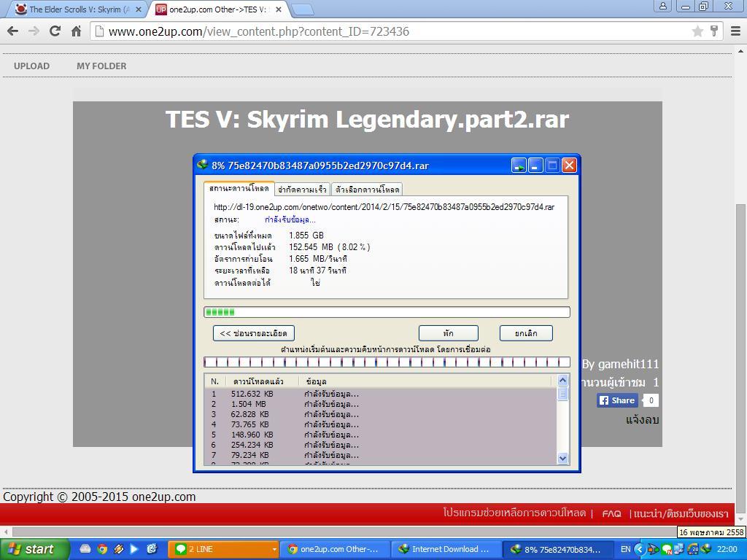This screenshot has width=747, height=560.
Task: Switch to one2up.com Other taskbar button
Action: click(x=334, y=549)
